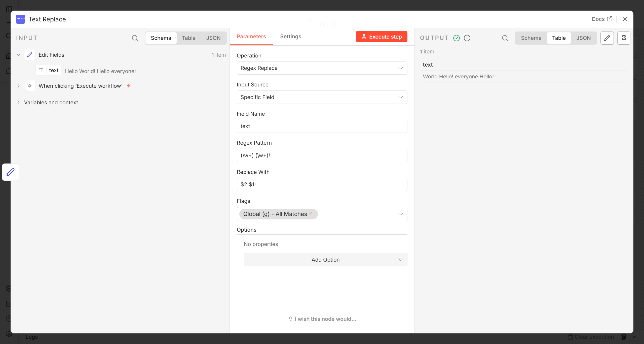Click the red trigger lightning bolt icon
The image size is (644, 344).
(128, 86)
